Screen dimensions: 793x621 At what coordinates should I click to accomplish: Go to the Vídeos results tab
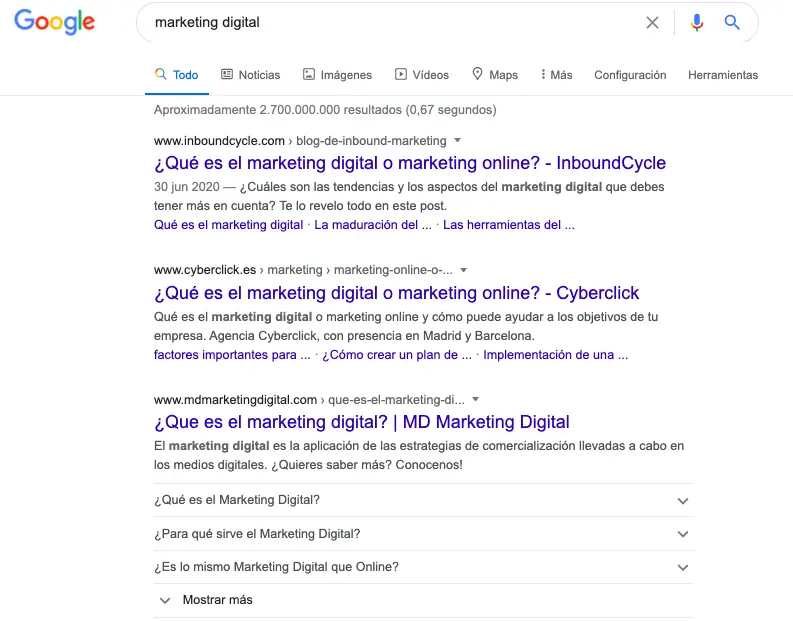422,75
